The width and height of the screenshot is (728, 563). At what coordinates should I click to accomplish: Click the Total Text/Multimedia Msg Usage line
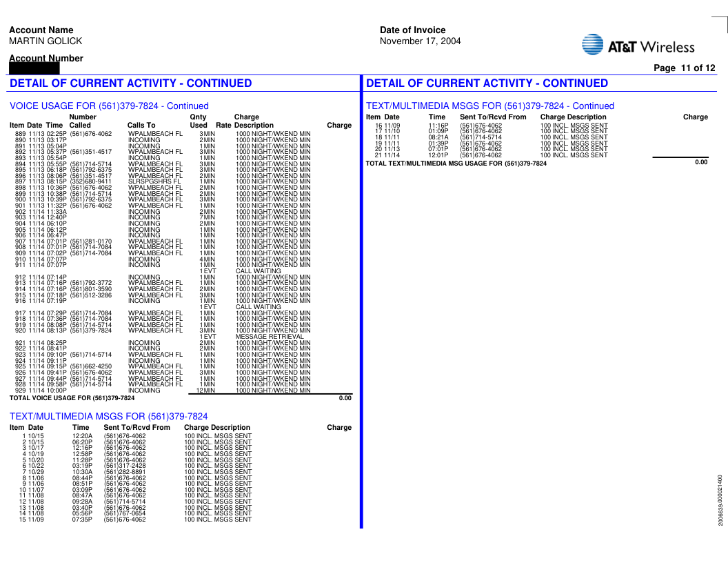tap(456, 164)
